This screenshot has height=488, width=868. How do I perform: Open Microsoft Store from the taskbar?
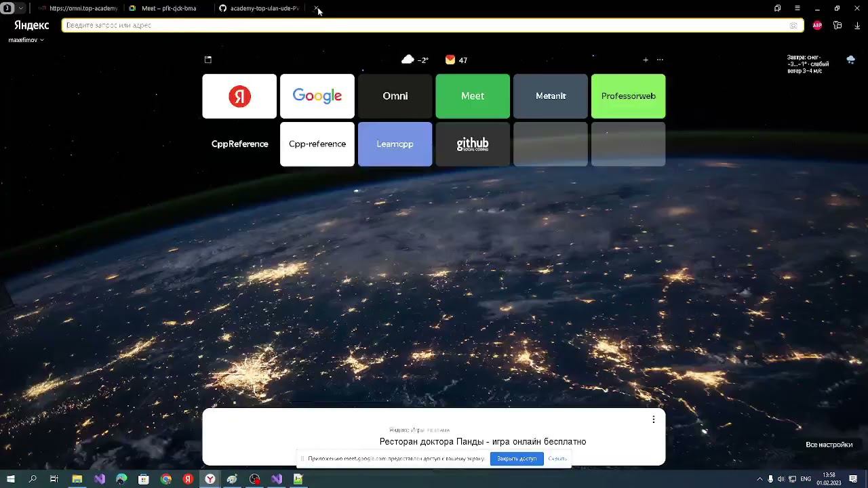144,479
